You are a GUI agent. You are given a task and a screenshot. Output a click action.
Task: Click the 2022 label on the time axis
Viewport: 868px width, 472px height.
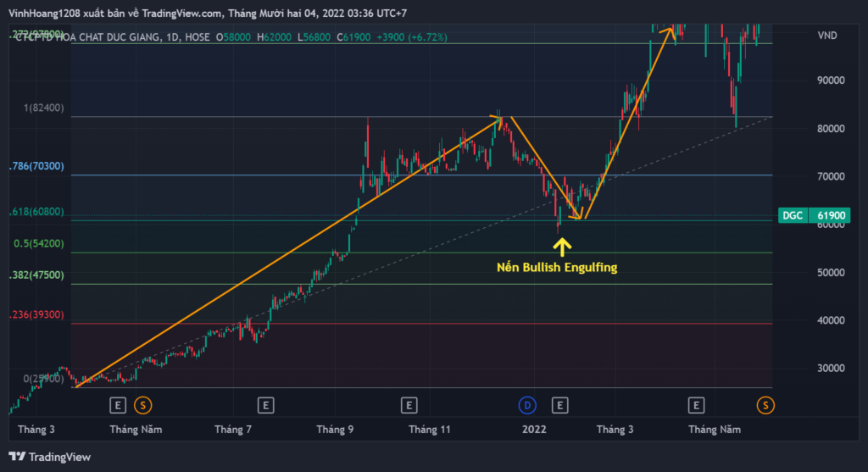click(x=534, y=430)
